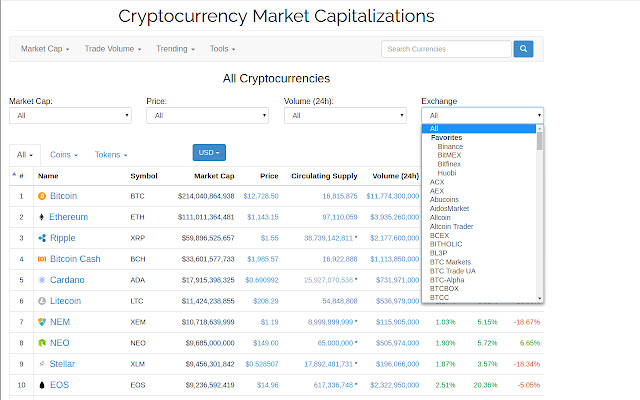Expand the Tools navigation menu
Image resolution: width=640 pixels, height=400 pixels.
click(222, 49)
